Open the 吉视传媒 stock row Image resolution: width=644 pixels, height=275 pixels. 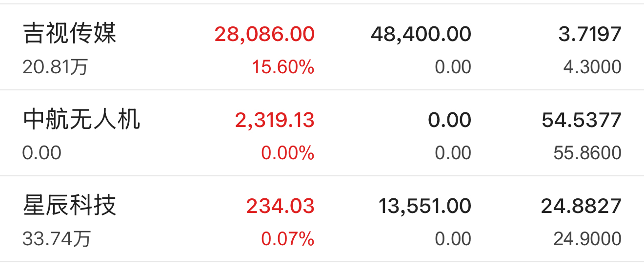coord(322,47)
